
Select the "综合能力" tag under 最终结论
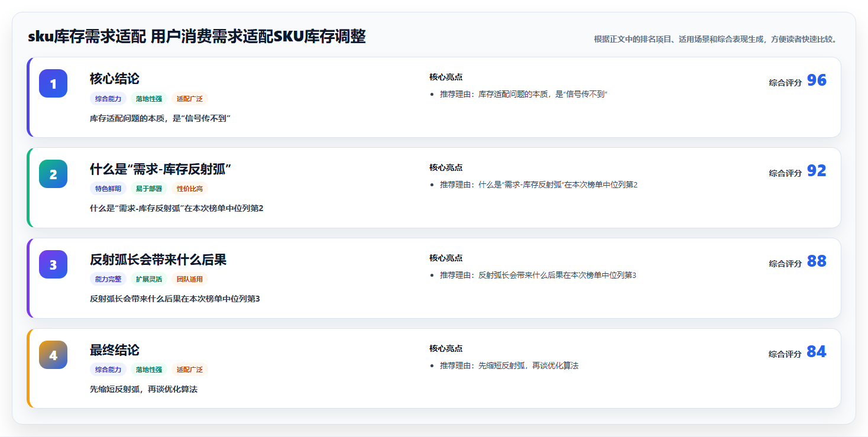108,370
